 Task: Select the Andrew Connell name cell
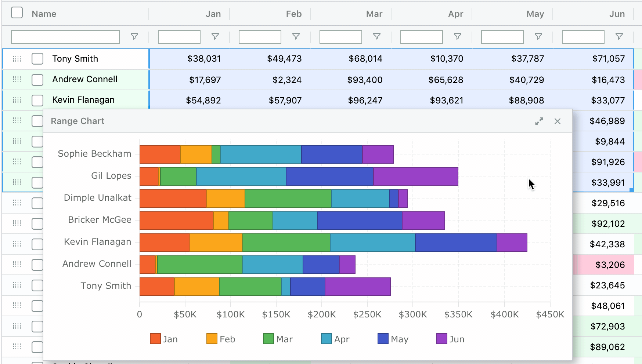(x=76, y=80)
